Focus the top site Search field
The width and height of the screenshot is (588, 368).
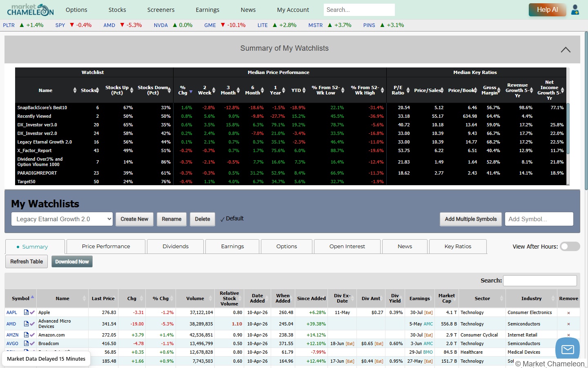pyautogui.click(x=359, y=10)
